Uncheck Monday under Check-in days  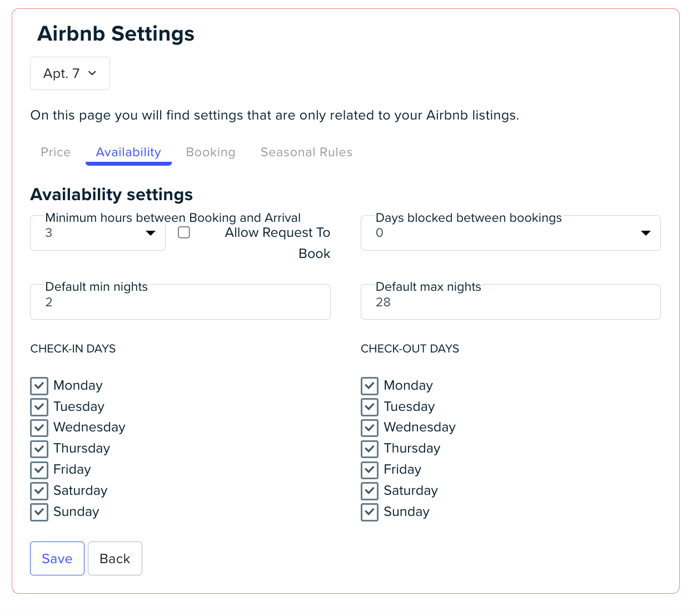click(x=39, y=386)
